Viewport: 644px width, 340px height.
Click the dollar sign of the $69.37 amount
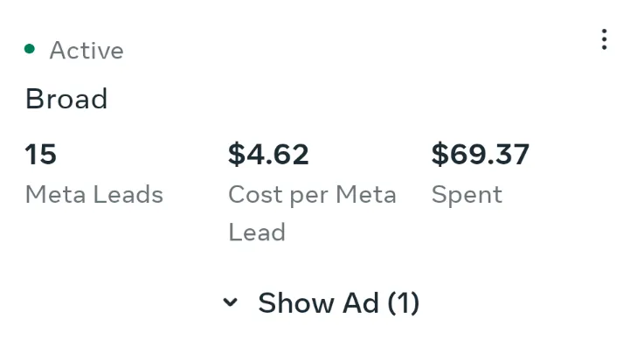click(440, 155)
